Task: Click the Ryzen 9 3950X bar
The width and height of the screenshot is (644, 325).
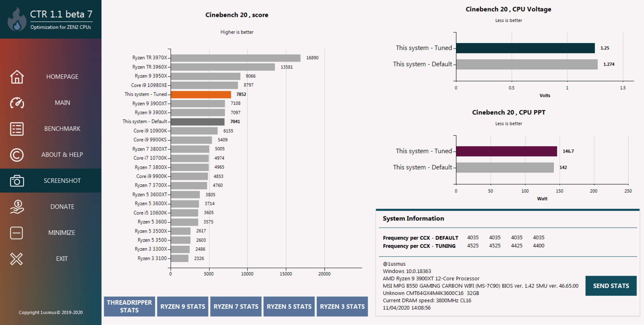Action: click(x=206, y=76)
